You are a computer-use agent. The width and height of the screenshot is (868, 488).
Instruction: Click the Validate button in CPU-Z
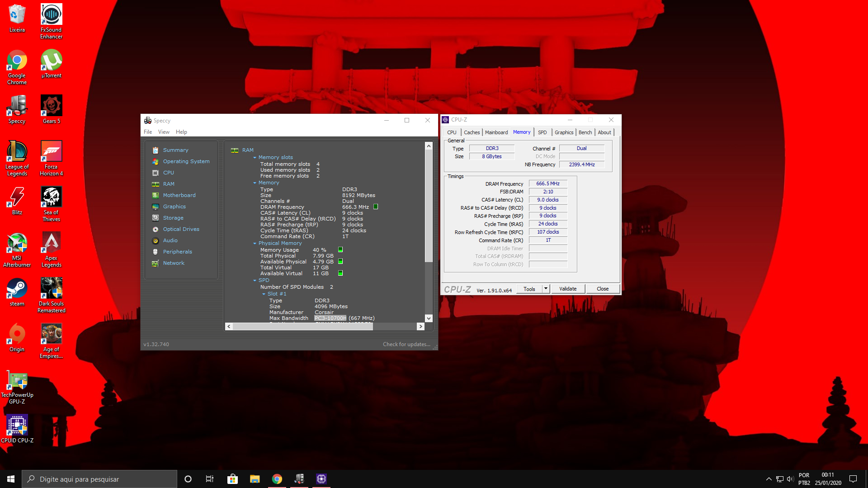click(x=568, y=289)
